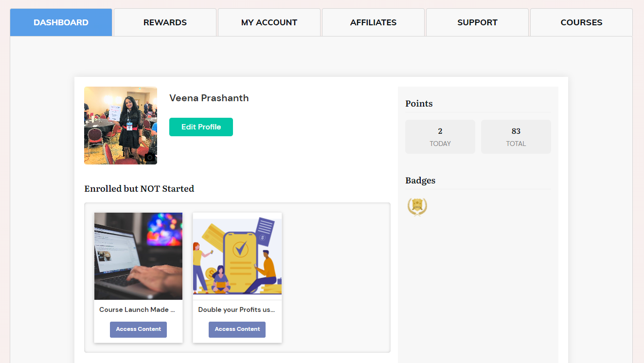Open the gold wreath badge under Badges
Viewport: 644px width, 363px height.
pos(417,206)
